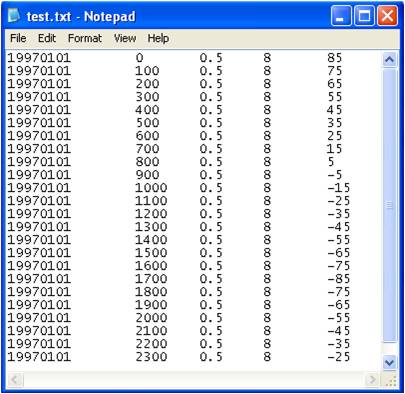Click the vertical scrollbar down arrow
The image size is (405, 394).
(x=389, y=362)
